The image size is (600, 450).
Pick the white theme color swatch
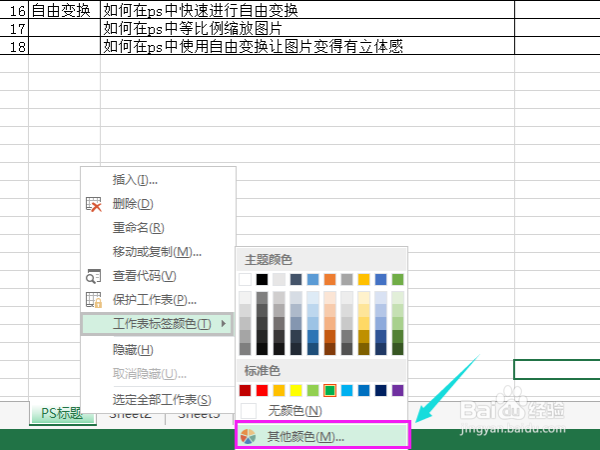click(x=245, y=279)
